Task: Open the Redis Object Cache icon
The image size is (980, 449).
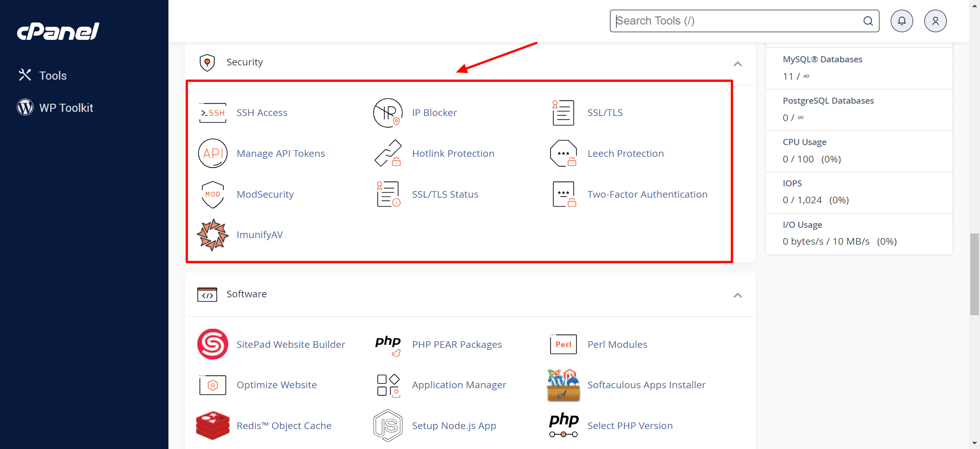Action: pyautogui.click(x=212, y=426)
